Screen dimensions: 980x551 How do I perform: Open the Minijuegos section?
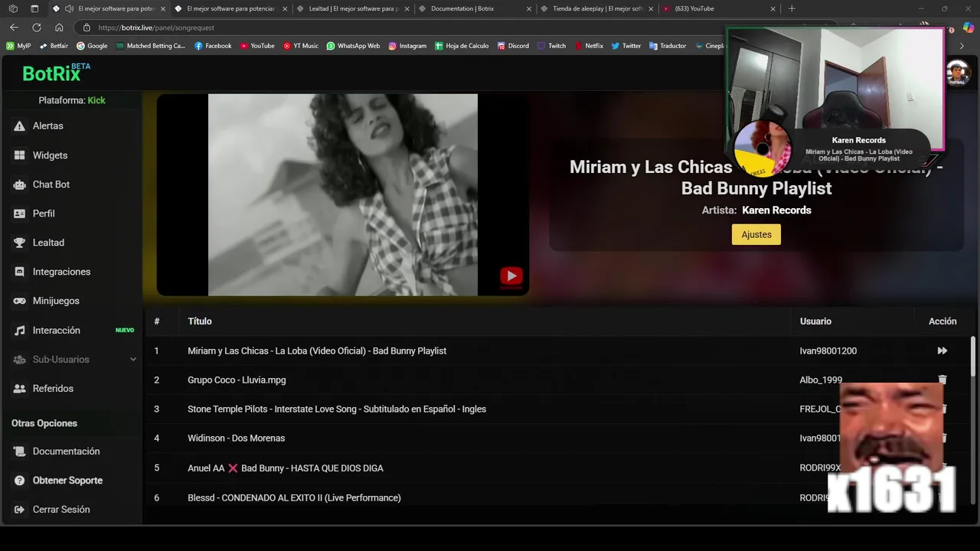pos(55,301)
